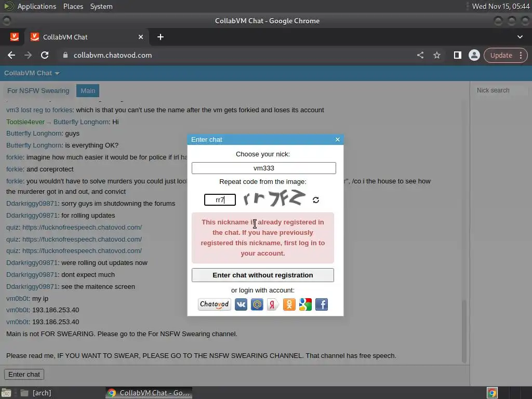
Task: Bookmark this tab with star
Action: coord(437,55)
